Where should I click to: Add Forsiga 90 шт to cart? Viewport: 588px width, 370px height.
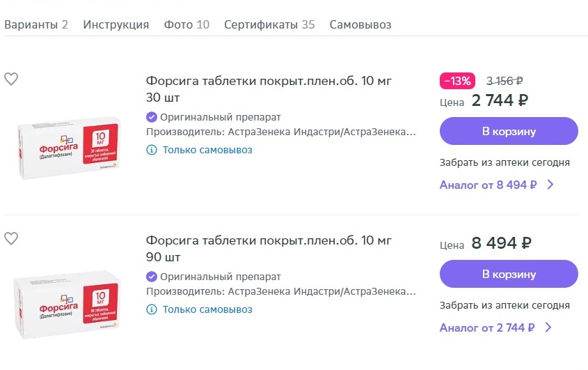click(509, 274)
